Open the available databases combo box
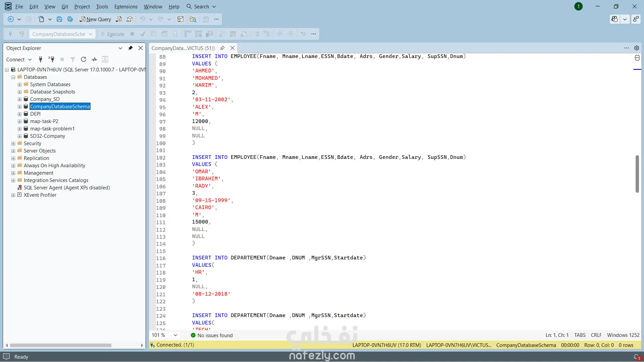Screen dimensions: 644x362 coord(62,34)
